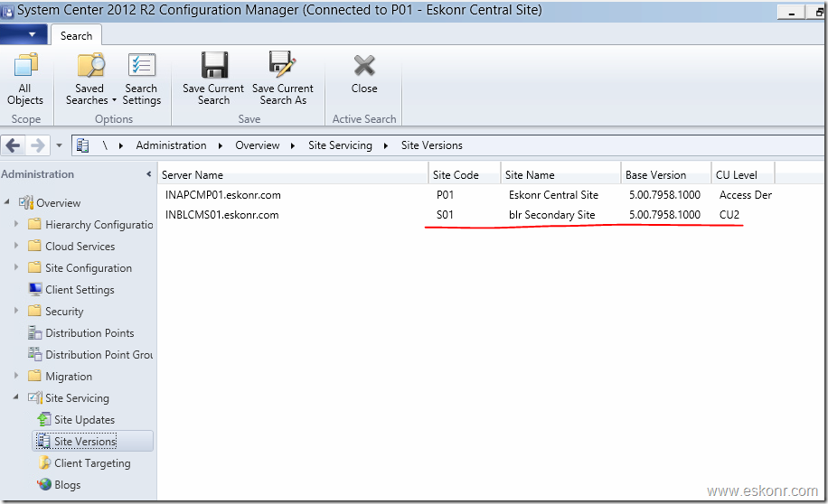
Task: Expand the Cloud Services folder
Action: click(16, 246)
